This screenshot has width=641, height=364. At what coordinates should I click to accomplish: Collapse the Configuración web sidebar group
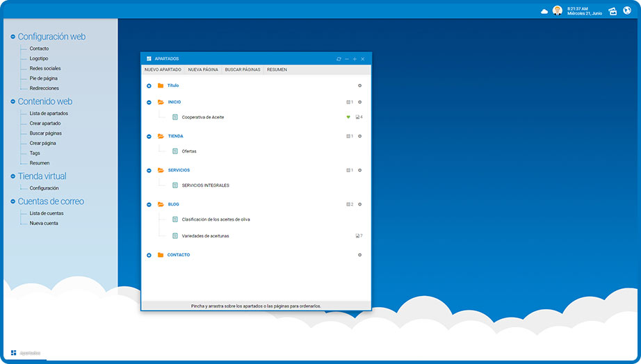pyautogui.click(x=13, y=37)
